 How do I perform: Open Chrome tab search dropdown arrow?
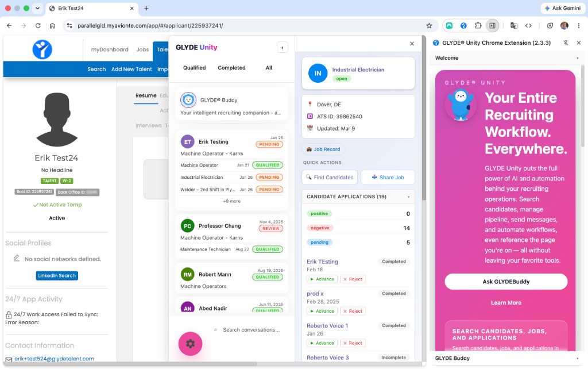[x=37, y=8]
